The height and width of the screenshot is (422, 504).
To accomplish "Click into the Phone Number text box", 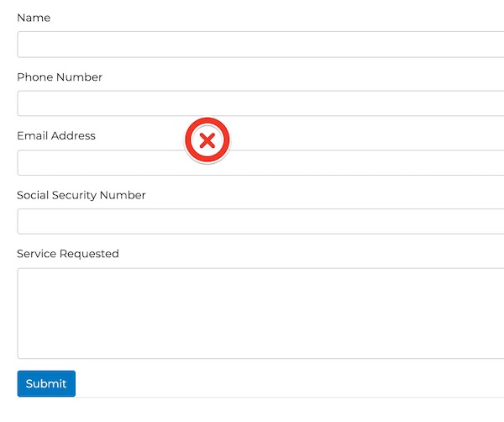I will click(x=260, y=103).
